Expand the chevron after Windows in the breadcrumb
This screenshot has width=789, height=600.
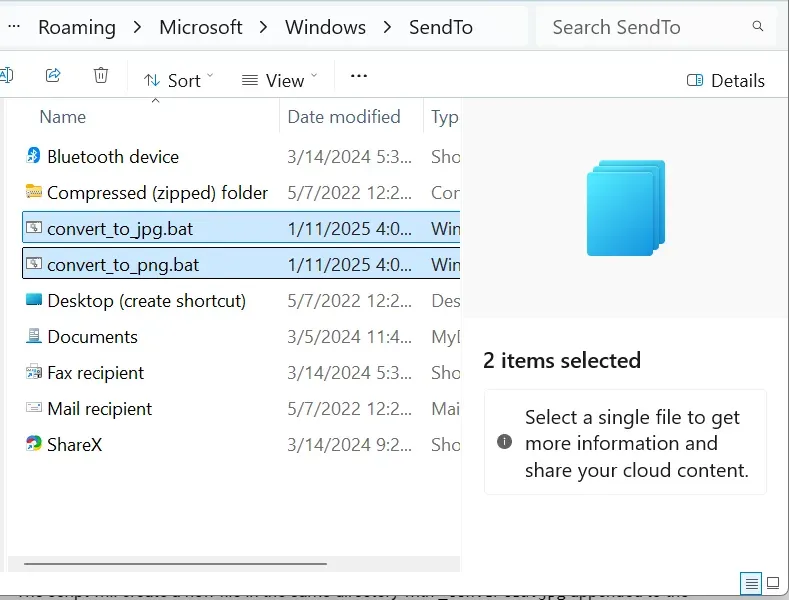pos(387,27)
